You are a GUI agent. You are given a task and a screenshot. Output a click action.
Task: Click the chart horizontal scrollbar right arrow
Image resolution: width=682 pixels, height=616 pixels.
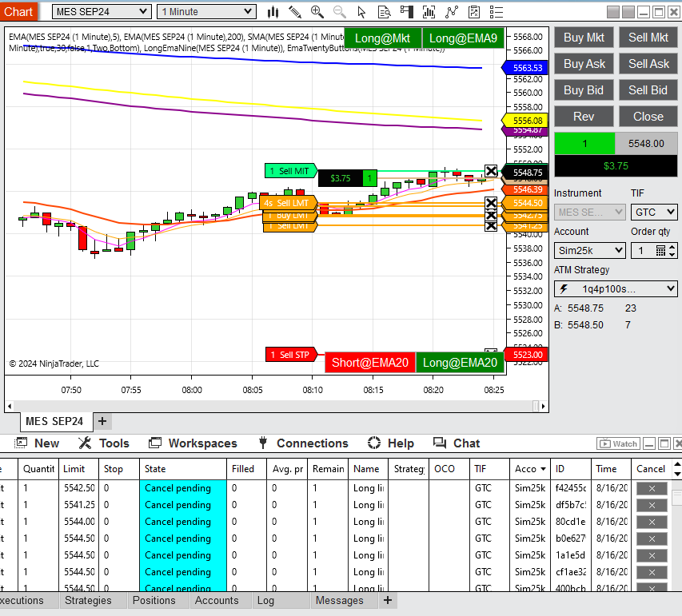point(543,407)
